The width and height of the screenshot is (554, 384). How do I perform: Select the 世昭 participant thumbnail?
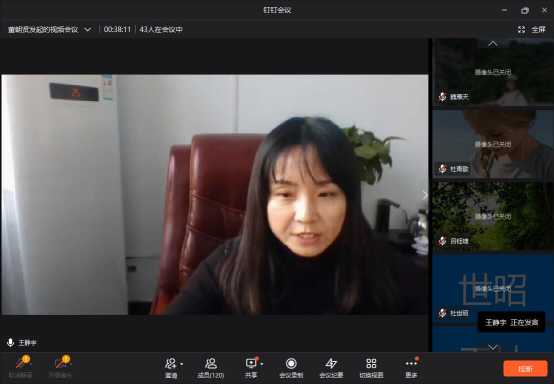(493, 288)
